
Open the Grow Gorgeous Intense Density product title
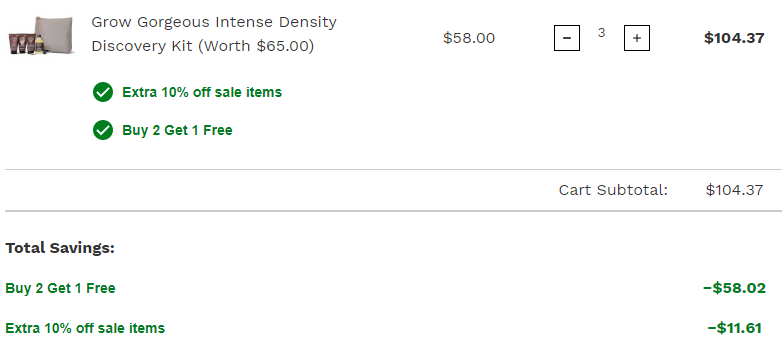tap(214, 34)
